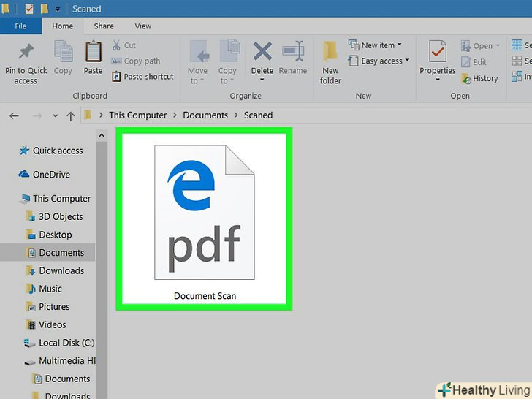Click the new folder icon in the title bar
The height and width of the screenshot is (399, 532).
coord(44,9)
